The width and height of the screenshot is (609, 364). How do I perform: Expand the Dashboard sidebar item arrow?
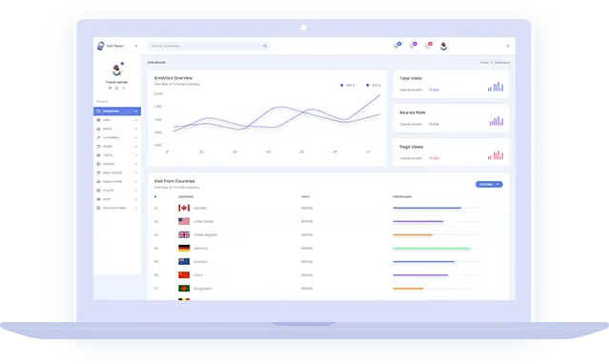click(x=136, y=111)
